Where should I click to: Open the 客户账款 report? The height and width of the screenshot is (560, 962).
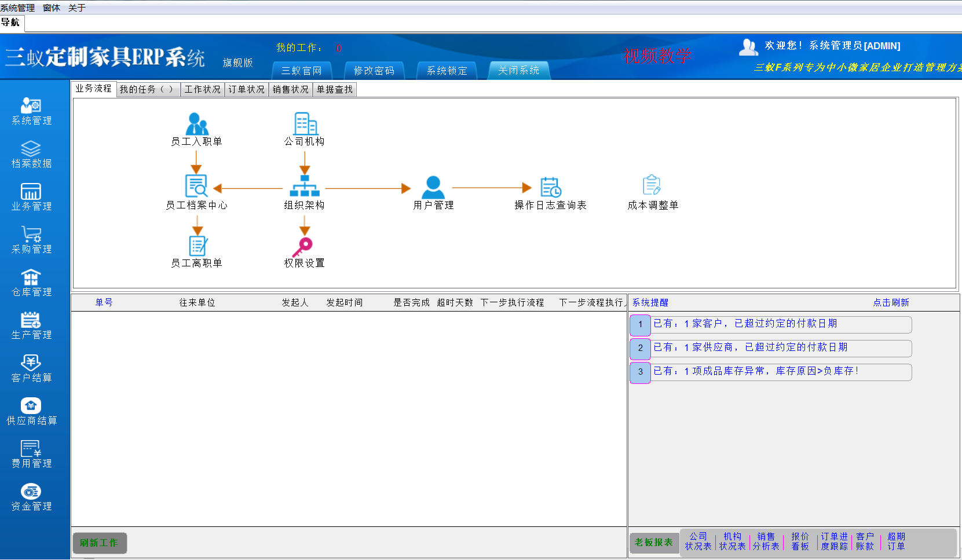[865, 541]
